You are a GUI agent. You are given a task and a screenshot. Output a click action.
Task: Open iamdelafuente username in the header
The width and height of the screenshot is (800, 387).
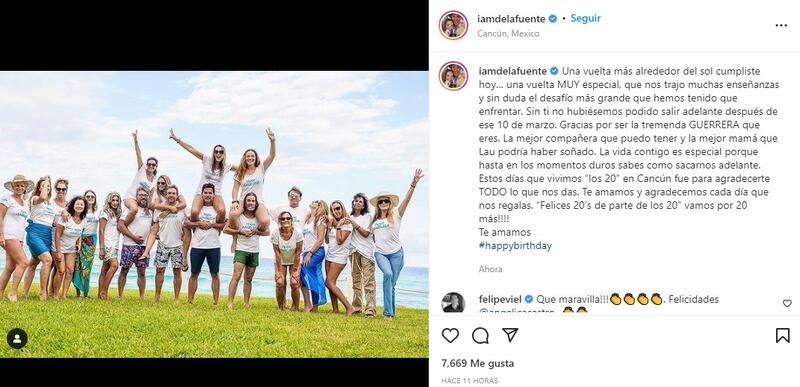(x=512, y=19)
